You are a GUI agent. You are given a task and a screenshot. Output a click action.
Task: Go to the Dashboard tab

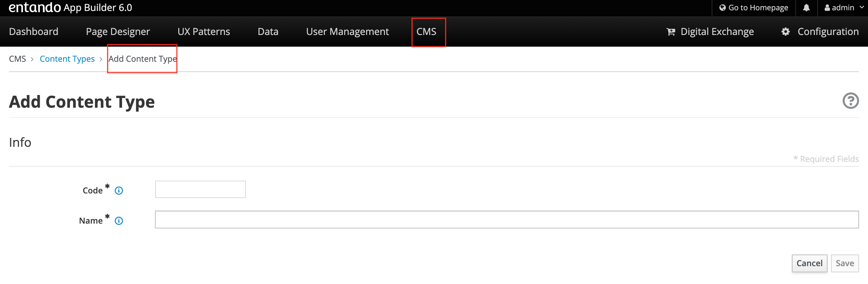(34, 32)
